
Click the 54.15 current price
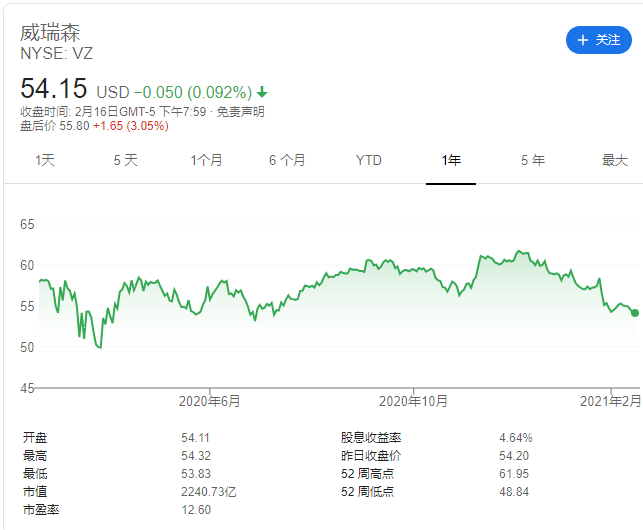[x=54, y=88]
